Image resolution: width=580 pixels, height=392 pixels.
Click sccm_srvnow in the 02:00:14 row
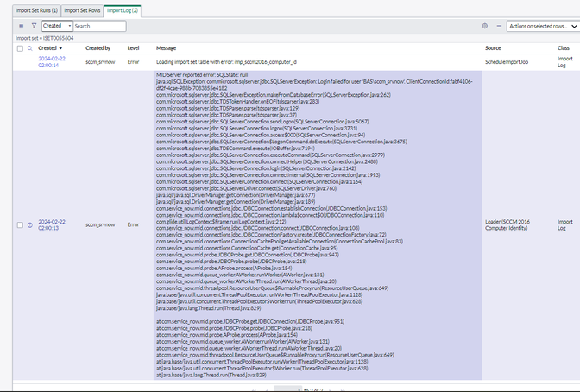100,62
